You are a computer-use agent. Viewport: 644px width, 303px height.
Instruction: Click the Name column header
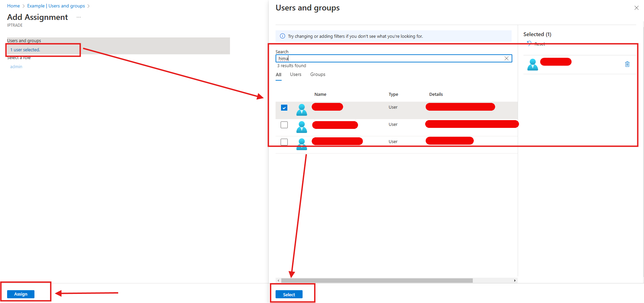320,94
